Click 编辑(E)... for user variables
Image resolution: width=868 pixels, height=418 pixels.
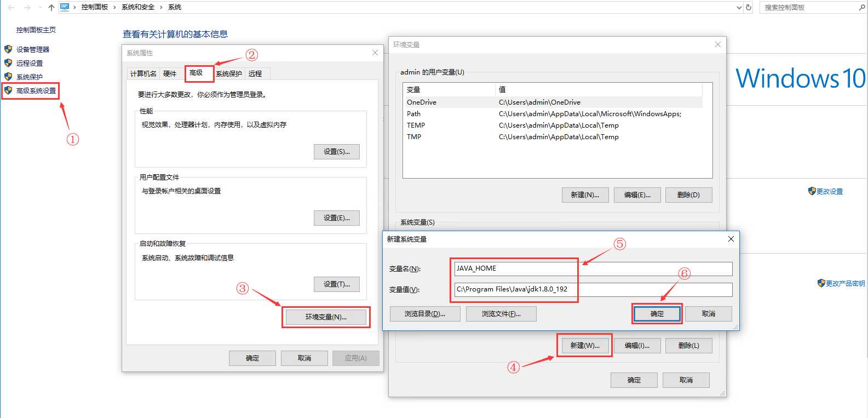click(x=637, y=195)
